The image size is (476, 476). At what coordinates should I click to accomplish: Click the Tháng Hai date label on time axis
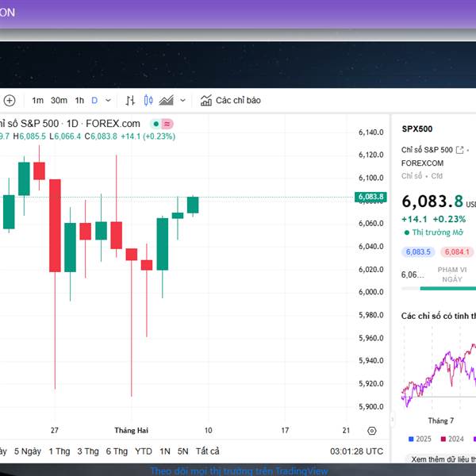[131, 431]
